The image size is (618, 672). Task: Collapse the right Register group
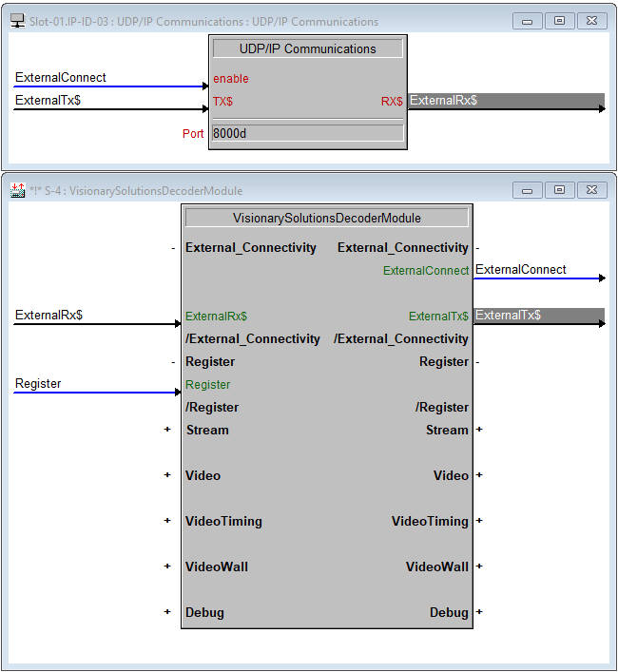pyautogui.click(x=477, y=362)
